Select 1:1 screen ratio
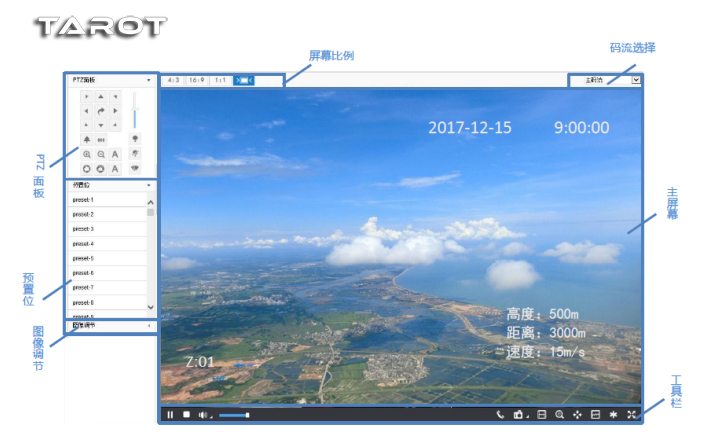Image resolution: width=720 pixels, height=440 pixels. pyautogui.click(x=220, y=80)
